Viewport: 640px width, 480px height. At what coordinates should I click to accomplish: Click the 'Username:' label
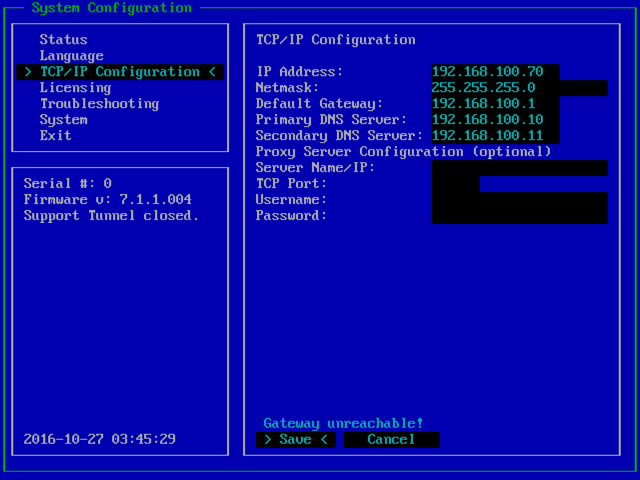[x=291, y=200]
